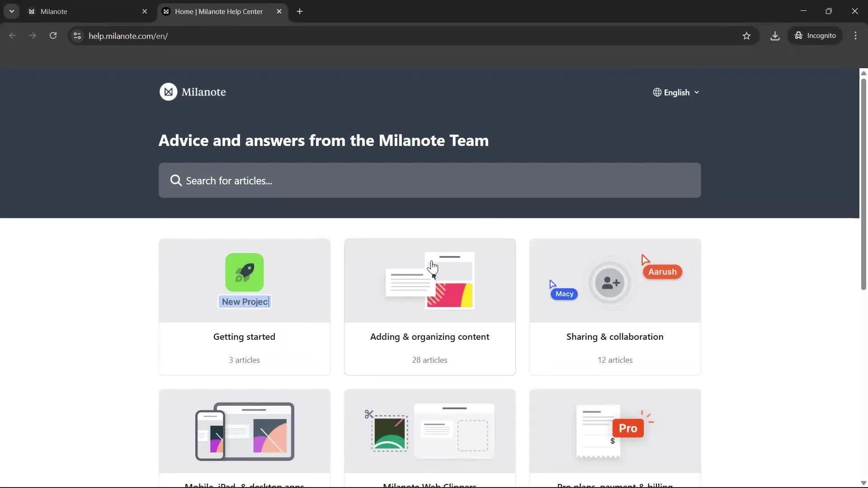The width and height of the screenshot is (868, 488).
Task: Open Sharing & collaboration articles
Action: [615, 307]
